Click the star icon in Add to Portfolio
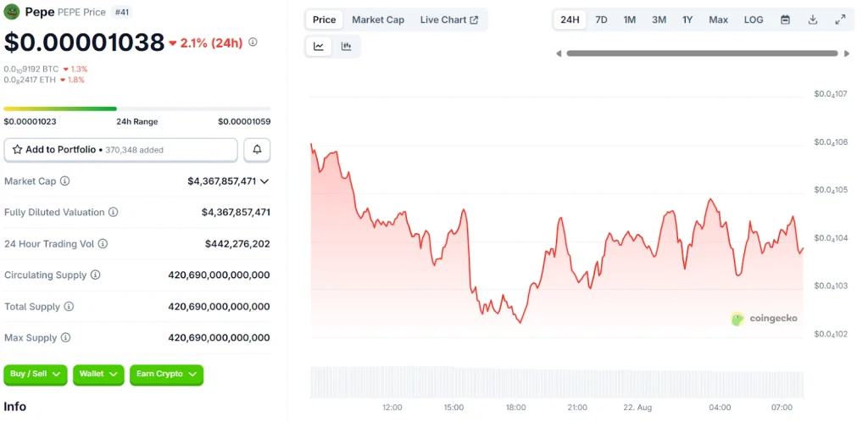Viewport: 868px width, 422px height. [x=17, y=149]
